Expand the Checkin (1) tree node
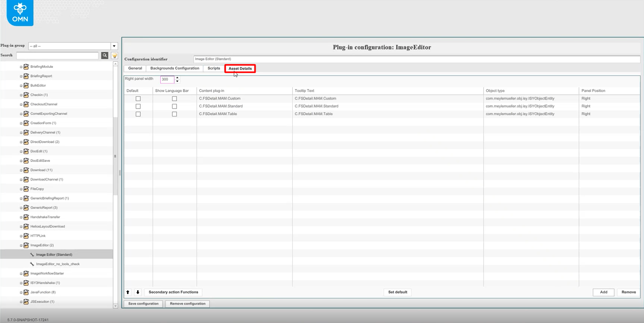 pos(21,95)
